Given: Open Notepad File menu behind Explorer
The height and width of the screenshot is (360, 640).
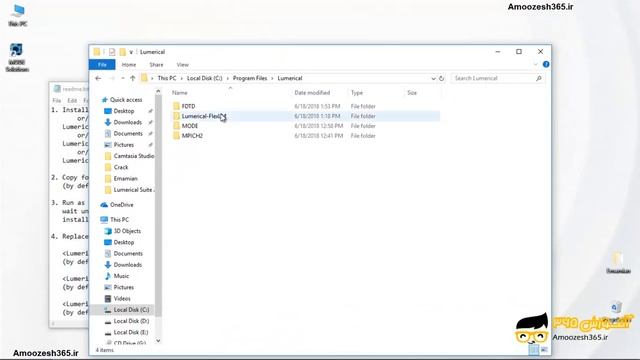Looking at the screenshot, I should (x=57, y=100).
